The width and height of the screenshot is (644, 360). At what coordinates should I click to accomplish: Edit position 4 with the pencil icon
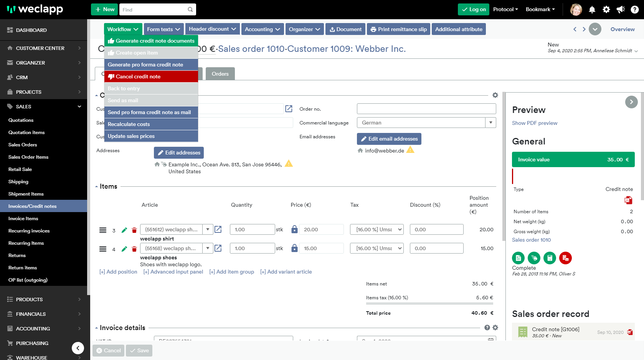124,249
